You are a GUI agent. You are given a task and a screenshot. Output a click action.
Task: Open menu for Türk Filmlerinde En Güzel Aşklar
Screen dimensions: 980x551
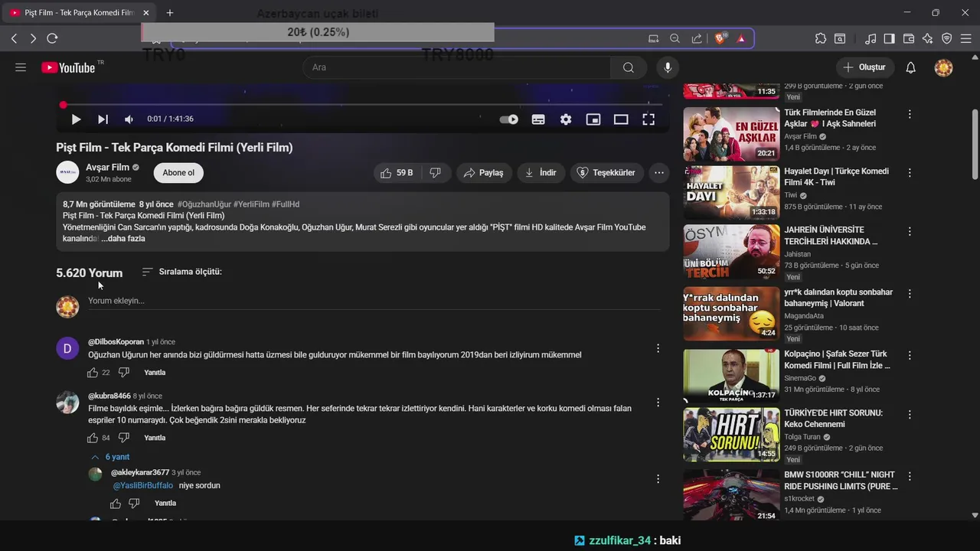pyautogui.click(x=910, y=114)
